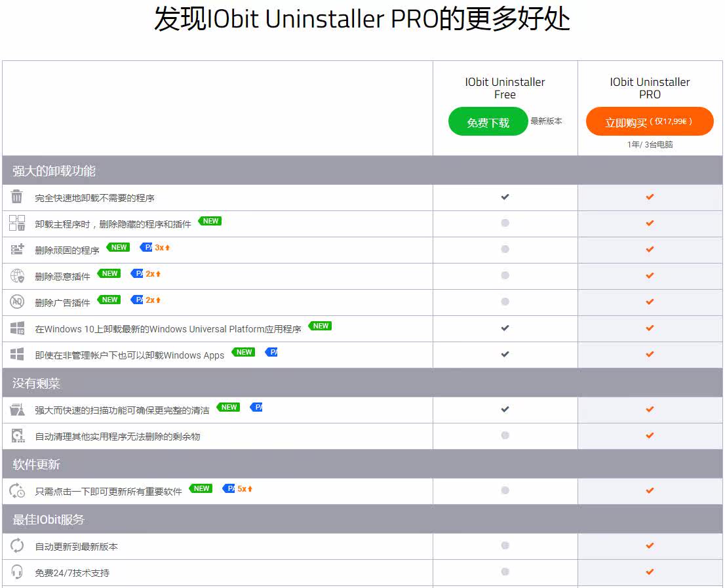Click the refresh icon for 自动更新到最新版本
725x588 pixels.
(17, 546)
